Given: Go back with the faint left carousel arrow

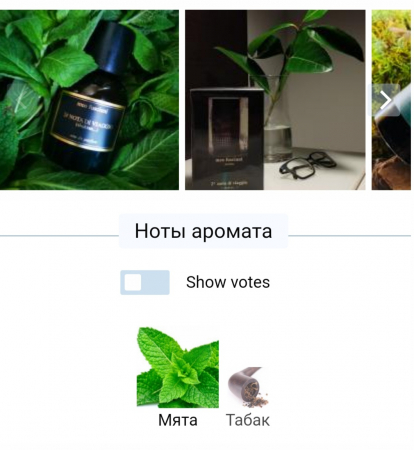Looking at the screenshot, I should (x=19, y=100).
